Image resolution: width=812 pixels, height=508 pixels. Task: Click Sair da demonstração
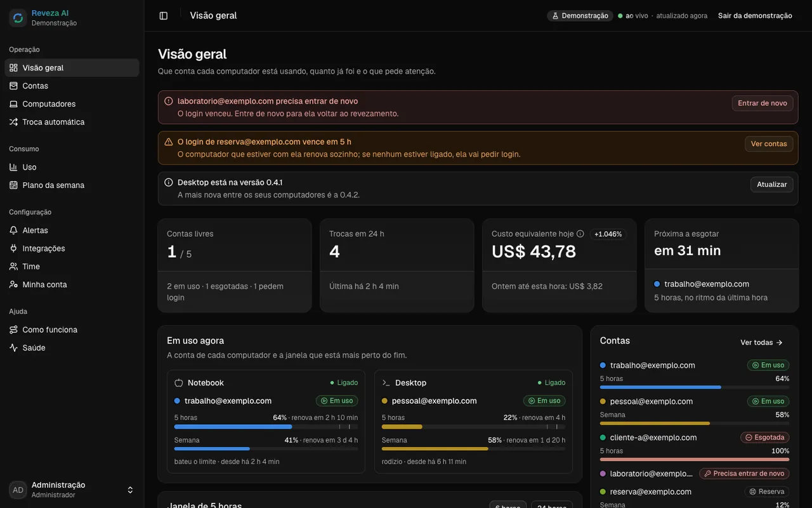(755, 16)
